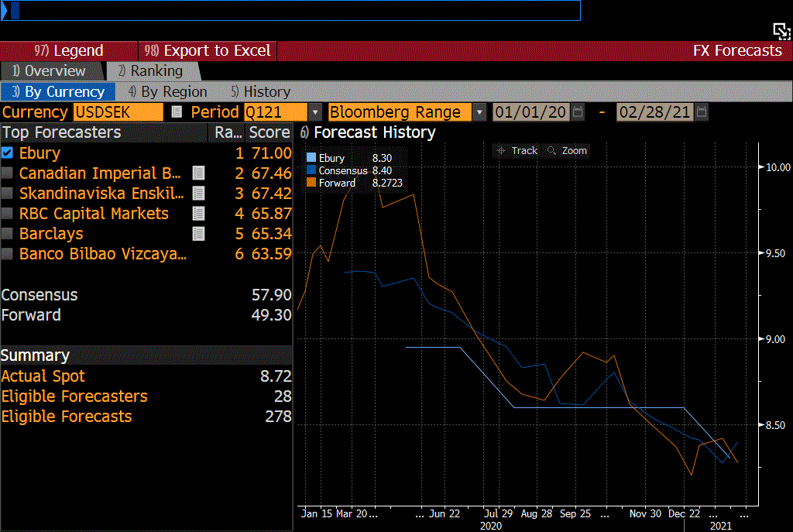
Task: Select the Consensus score row
Action: coord(146,295)
